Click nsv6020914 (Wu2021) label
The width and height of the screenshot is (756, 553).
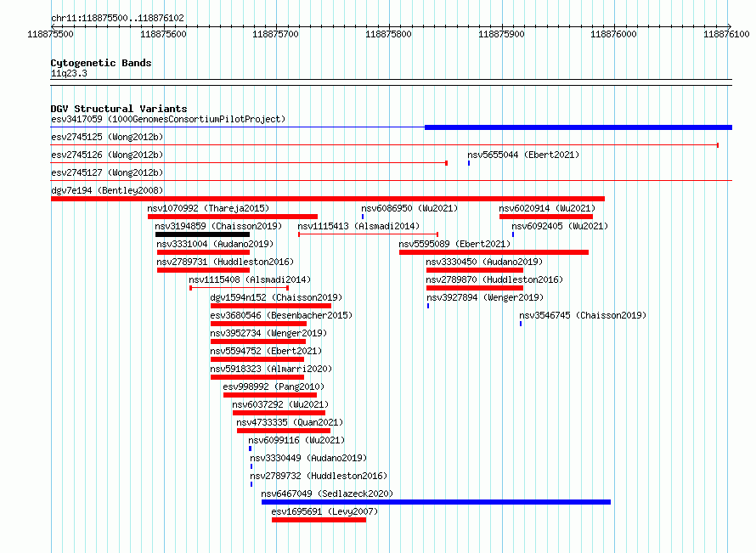click(547, 208)
